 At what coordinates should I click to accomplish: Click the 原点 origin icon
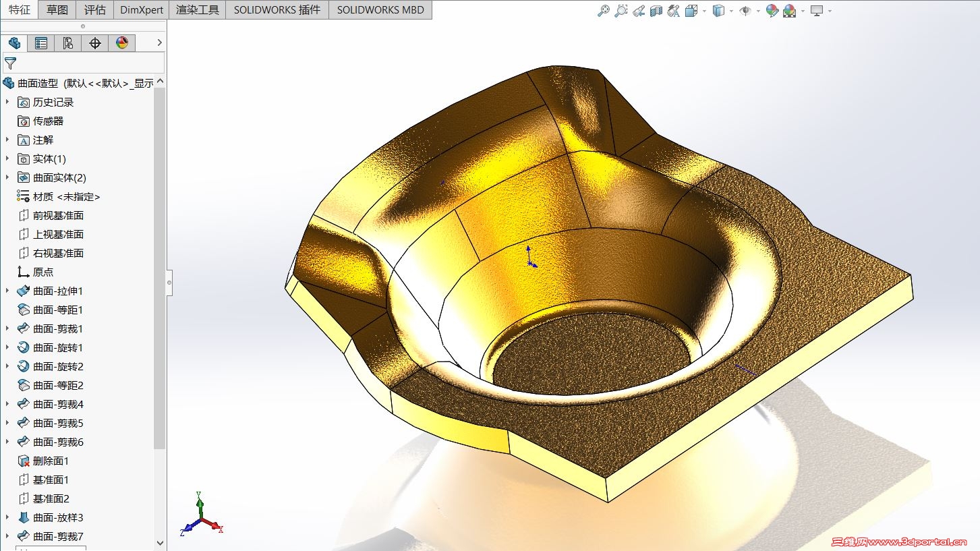[24, 272]
